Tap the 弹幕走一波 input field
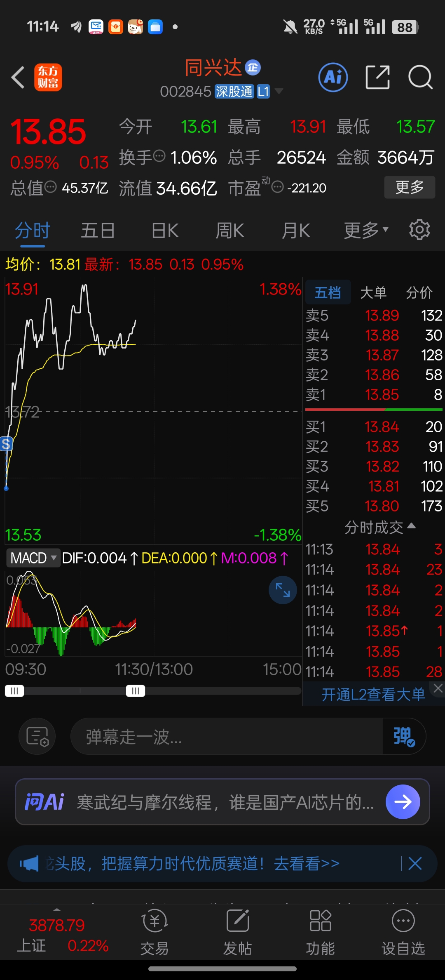The image size is (445, 980). (227, 736)
